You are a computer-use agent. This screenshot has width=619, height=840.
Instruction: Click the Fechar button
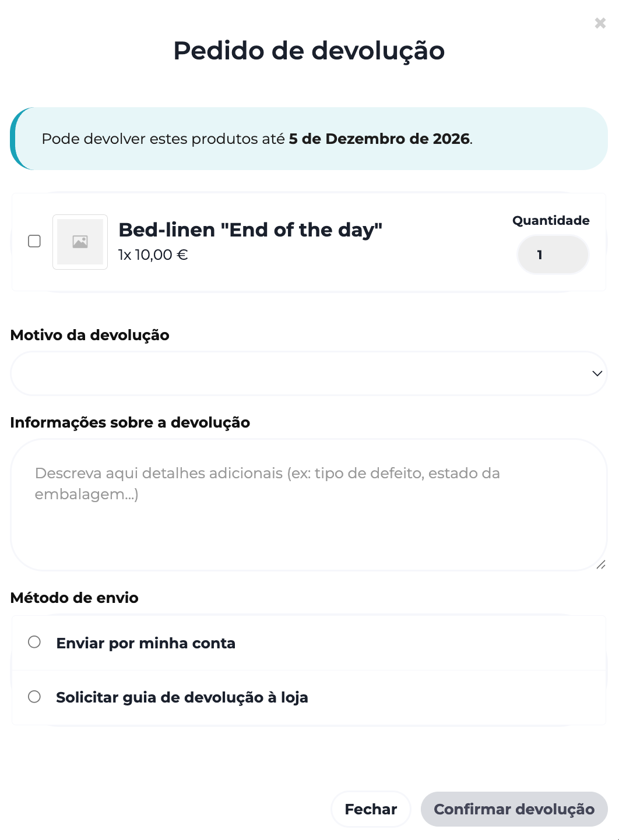pos(371,809)
